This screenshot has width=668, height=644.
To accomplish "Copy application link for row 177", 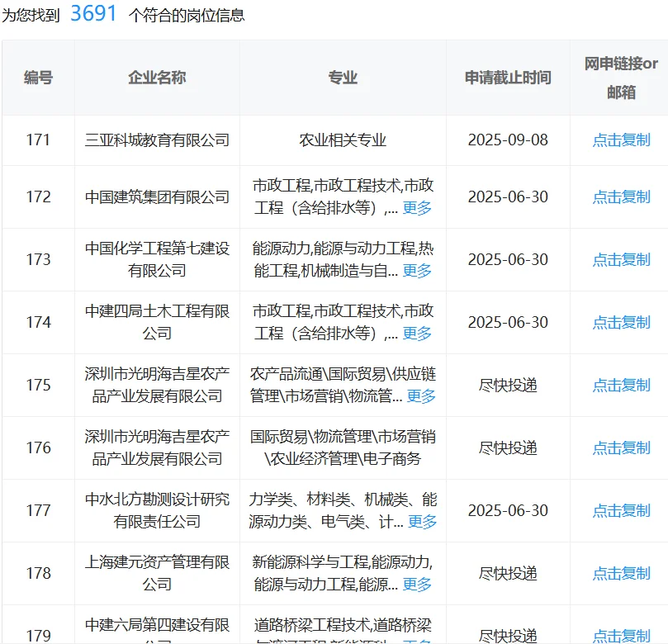I will [x=621, y=510].
